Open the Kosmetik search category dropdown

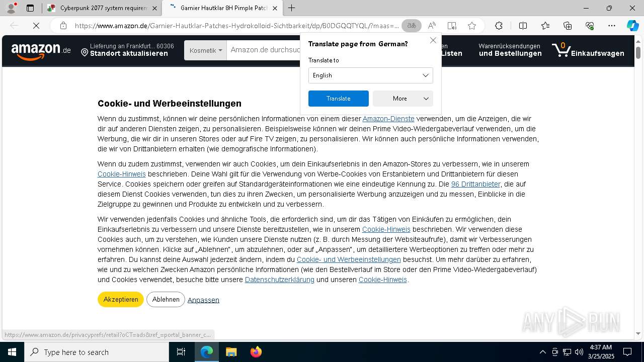point(205,50)
